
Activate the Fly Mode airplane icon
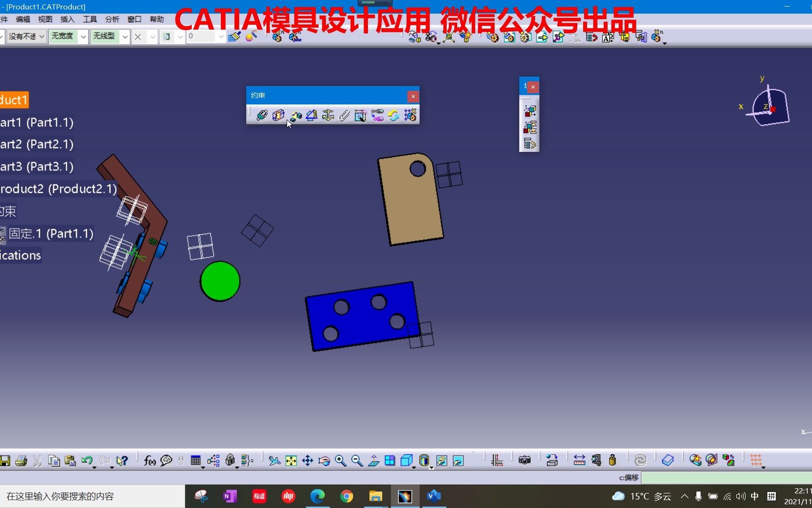274,460
